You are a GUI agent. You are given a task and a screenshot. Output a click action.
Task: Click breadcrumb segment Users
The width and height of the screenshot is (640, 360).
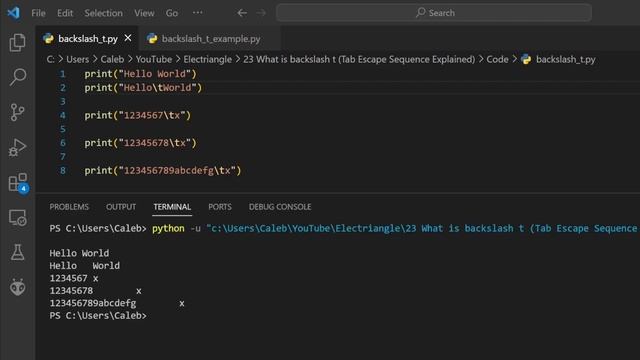pos(78,59)
